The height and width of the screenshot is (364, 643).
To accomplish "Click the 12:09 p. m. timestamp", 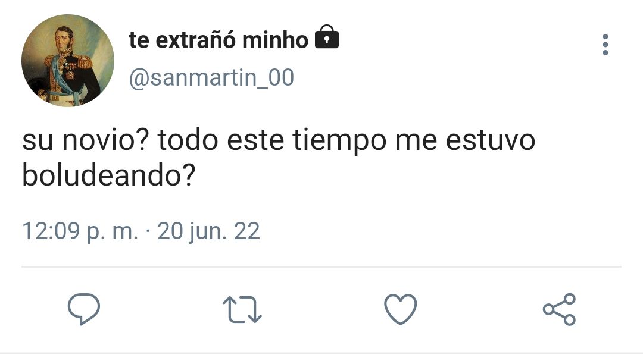I will pyautogui.click(x=80, y=231).
